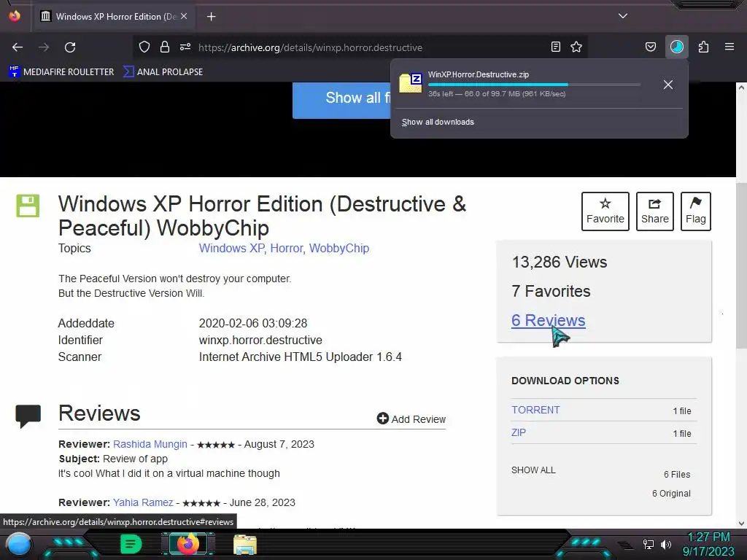Cancel the WinXP.Horror.Destructive.zip download

[x=668, y=85]
